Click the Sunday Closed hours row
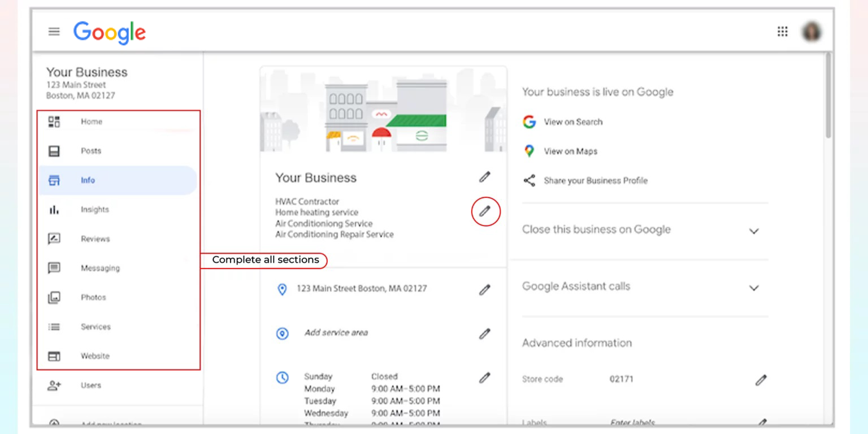 pos(351,376)
